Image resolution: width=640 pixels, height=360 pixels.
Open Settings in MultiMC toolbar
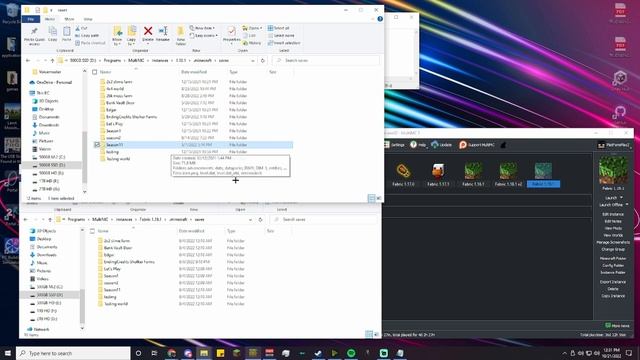pyautogui.click(x=395, y=145)
